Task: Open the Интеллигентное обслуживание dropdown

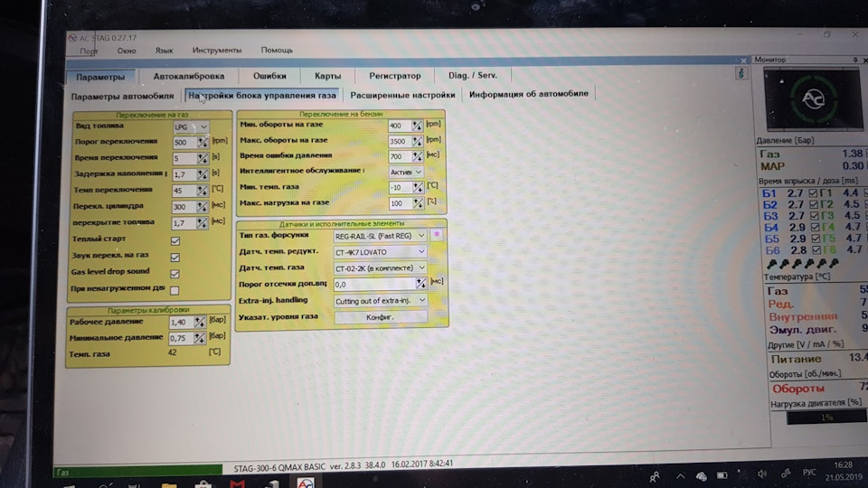Action: pyautogui.click(x=406, y=172)
